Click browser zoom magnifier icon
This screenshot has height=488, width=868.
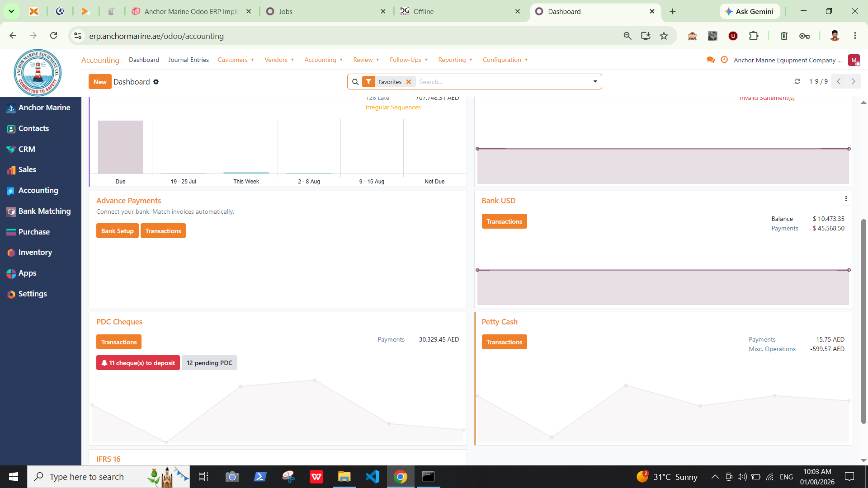[x=627, y=36]
